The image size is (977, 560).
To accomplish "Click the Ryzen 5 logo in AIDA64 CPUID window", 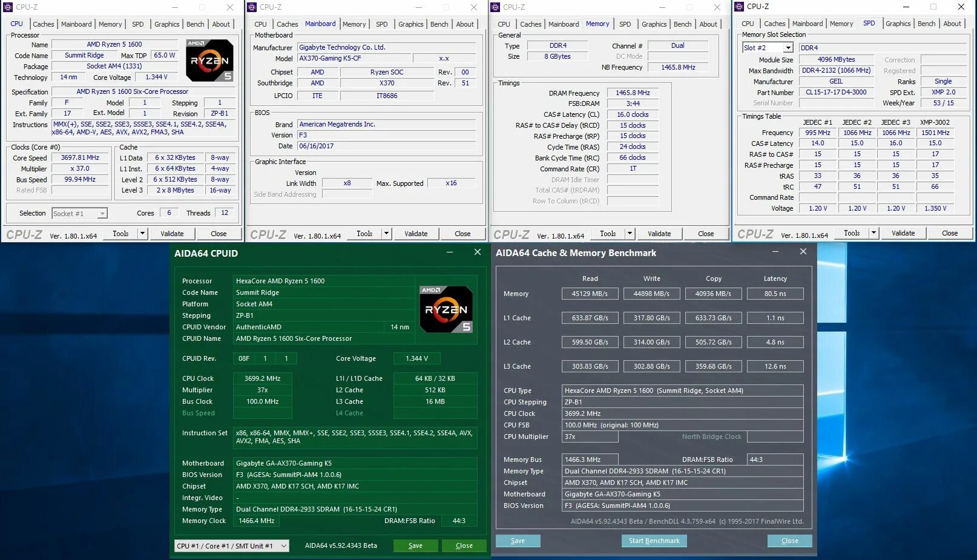I will 446,309.
